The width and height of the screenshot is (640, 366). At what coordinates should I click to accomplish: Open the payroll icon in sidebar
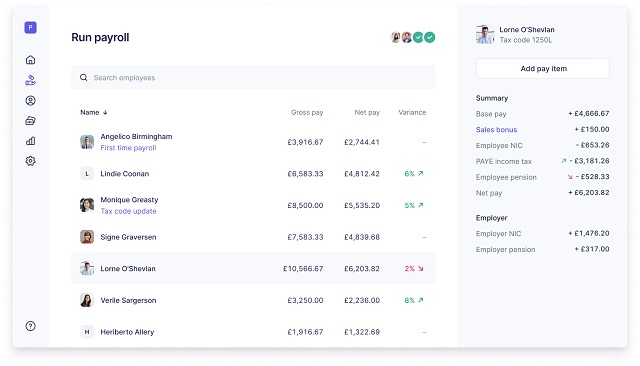pyautogui.click(x=30, y=80)
